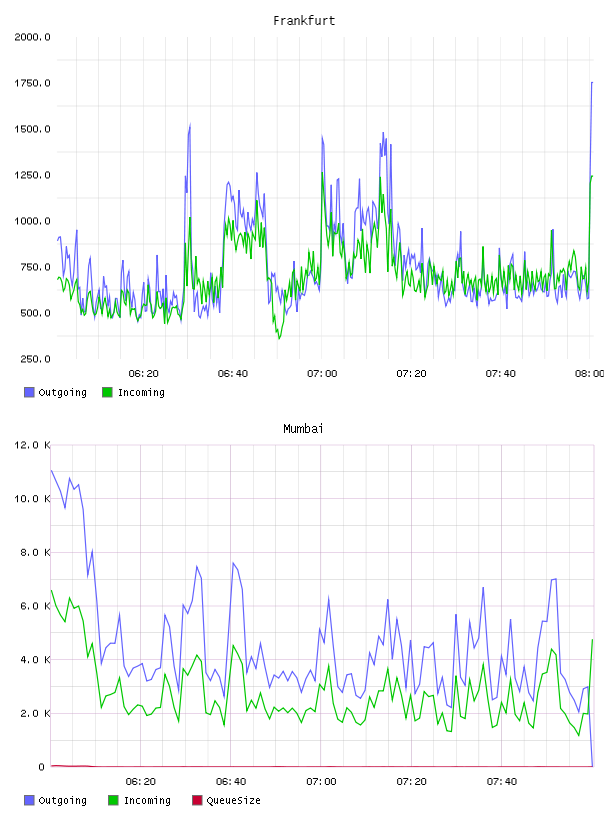
Task: Click the Mumbai outgoing peak near 11.0 K
Action: click(x=52, y=470)
